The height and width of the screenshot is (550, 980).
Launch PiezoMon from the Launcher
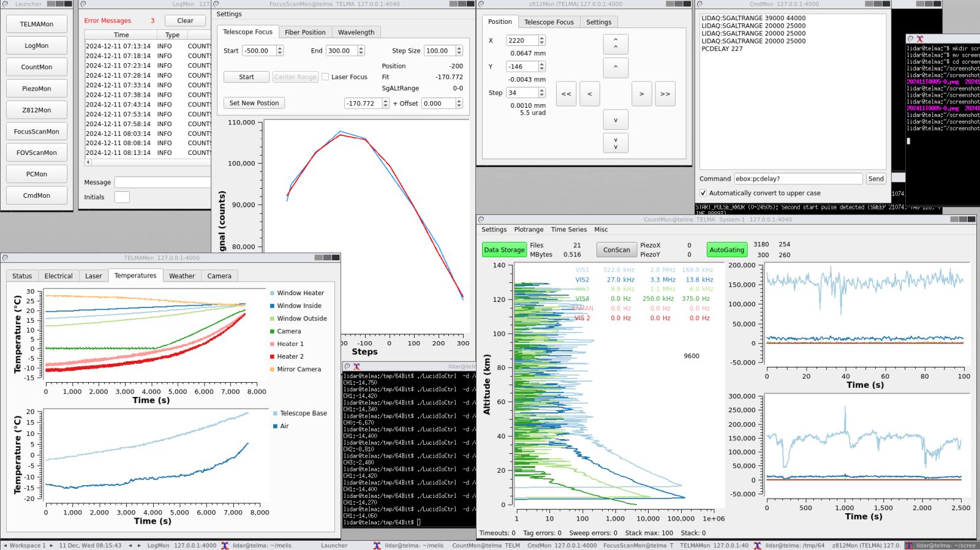pyautogui.click(x=37, y=89)
